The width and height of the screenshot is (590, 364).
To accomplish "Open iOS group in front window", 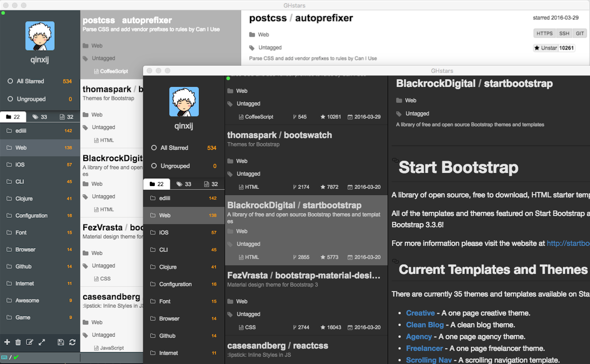I will pos(184,232).
